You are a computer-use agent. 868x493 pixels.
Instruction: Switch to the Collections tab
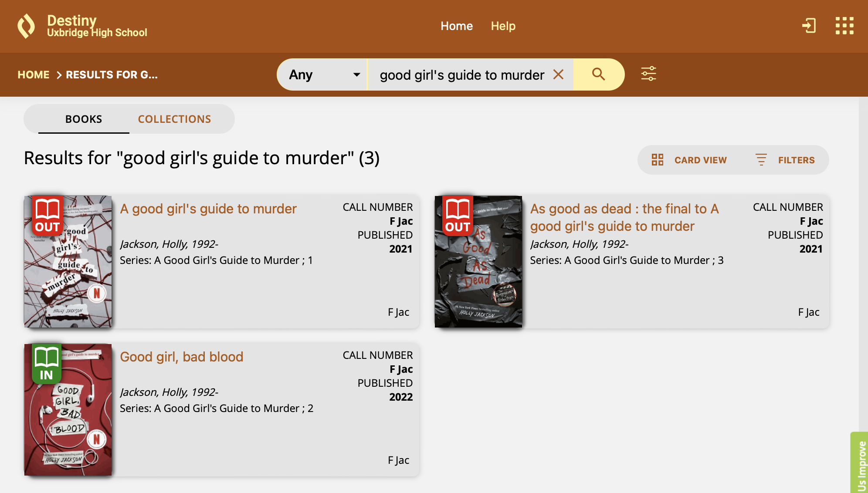click(174, 119)
